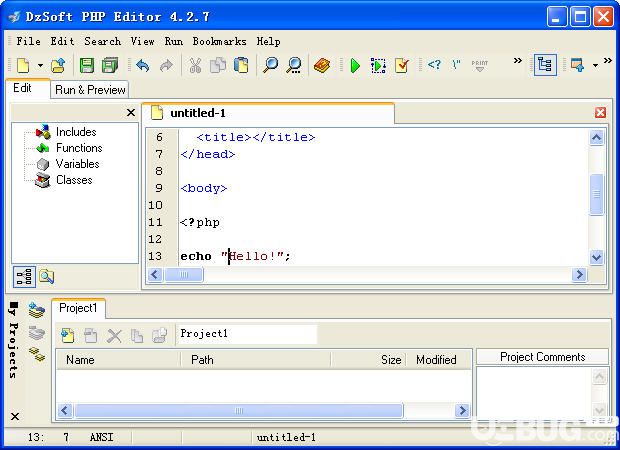Open dropdown arrow beside window icon
Screen dimensions: 620x450
[595, 65]
